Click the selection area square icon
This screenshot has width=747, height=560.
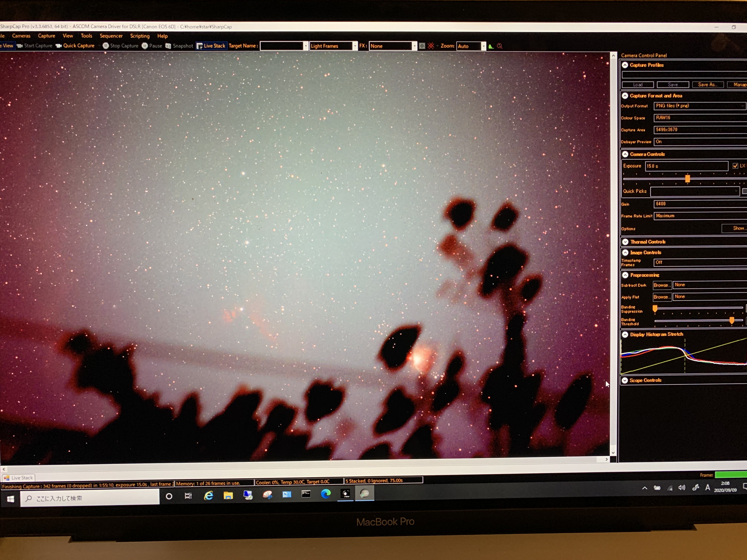coord(422,46)
